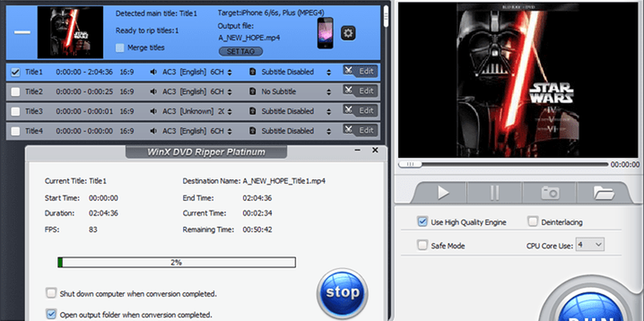The image size is (644, 321).
Task: Collapse the disc info with minus icon
Action: pyautogui.click(x=22, y=32)
